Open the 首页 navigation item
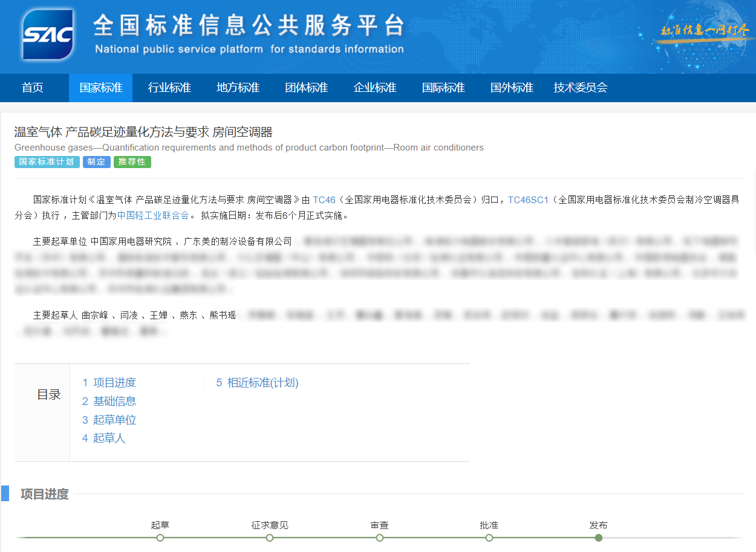756x552 pixels. pyautogui.click(x=32, y=88)
